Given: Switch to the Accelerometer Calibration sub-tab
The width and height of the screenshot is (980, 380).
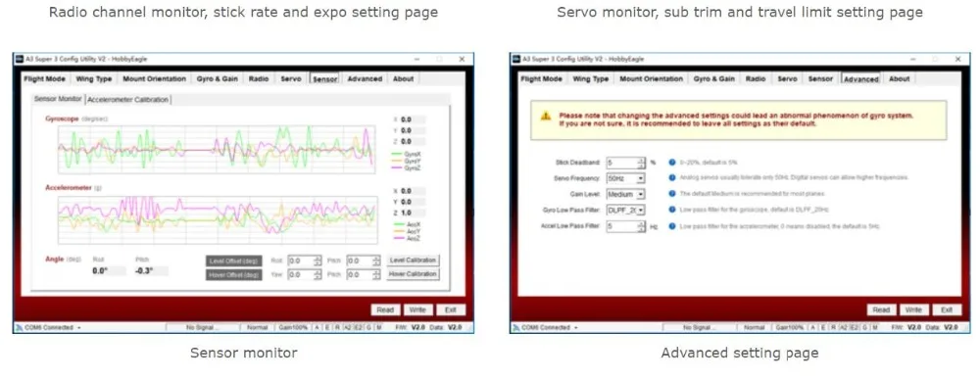Looking at the screenshot, I should click(x=128, y=99).
